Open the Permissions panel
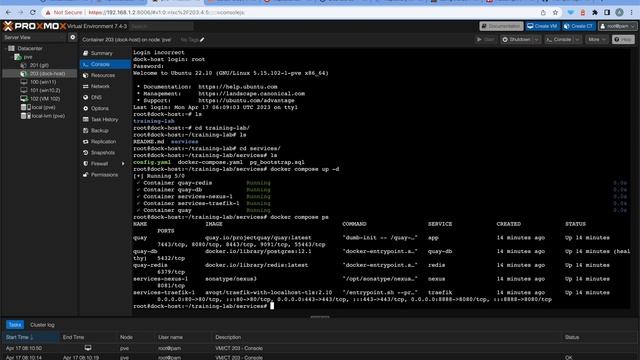This screenshot has height=360, width=640. point(105,174)
